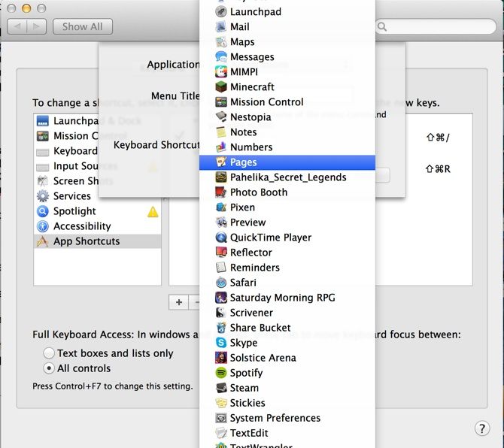Select Accessibility in the shortcuts sidebar
504x448 pixels.
[x=81, y=226]
